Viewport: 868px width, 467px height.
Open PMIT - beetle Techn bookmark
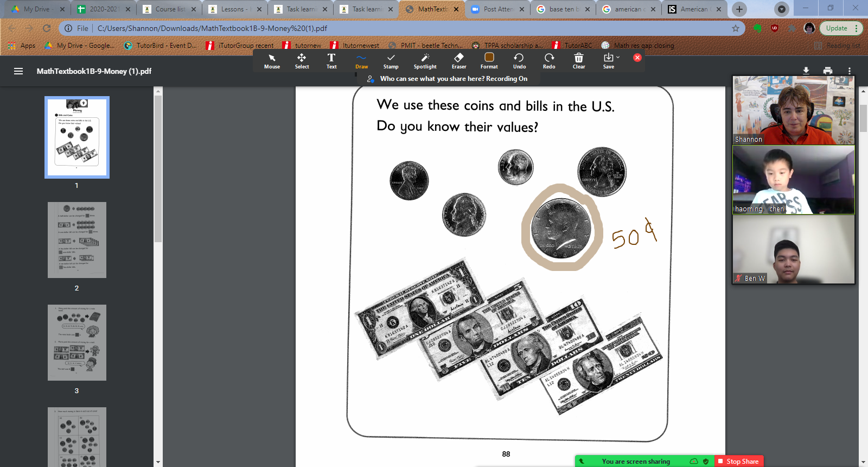tap(426, 46)
